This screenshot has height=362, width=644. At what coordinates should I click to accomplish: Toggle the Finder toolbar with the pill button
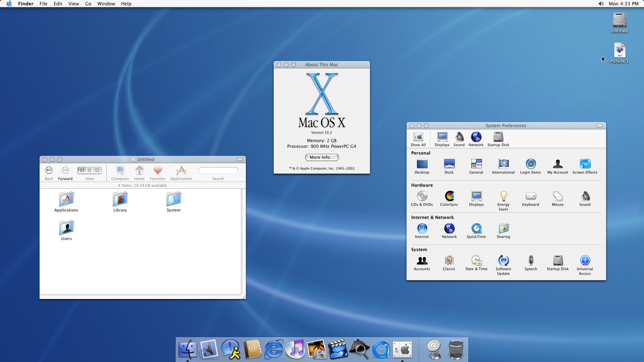(240, 159)
